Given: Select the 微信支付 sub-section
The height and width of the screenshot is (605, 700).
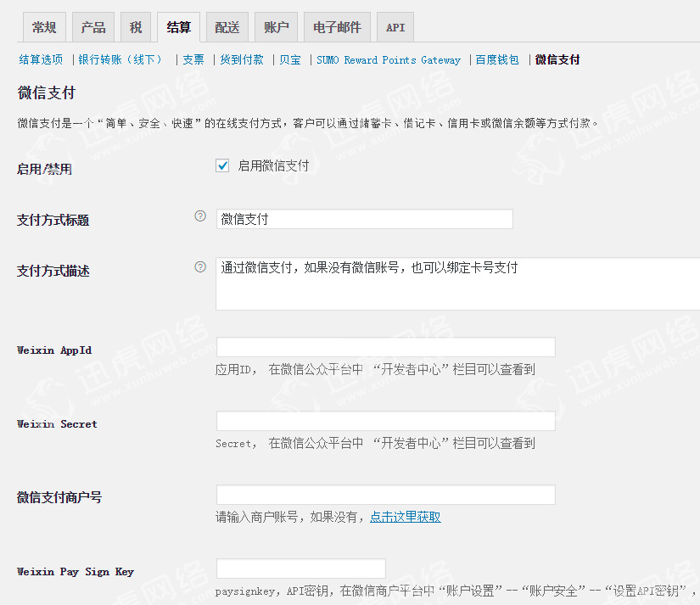Looking at the screenshot, I should tap(557, 59).
